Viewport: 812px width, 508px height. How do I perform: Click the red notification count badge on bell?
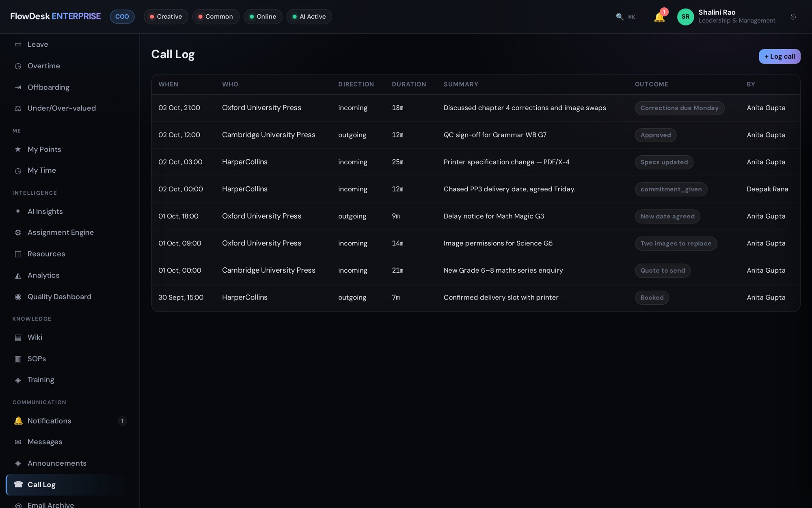tap(664, 12)
